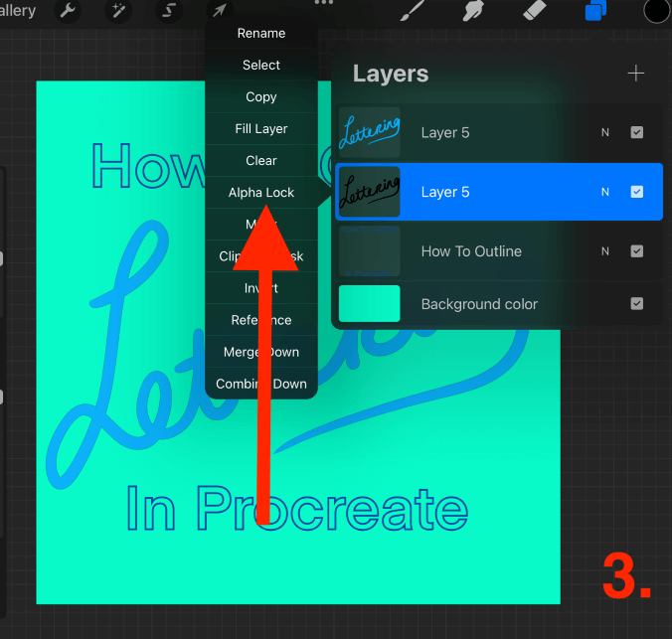Choose Fill Layer option
672x639 pixels.
[x=261, y=128]
